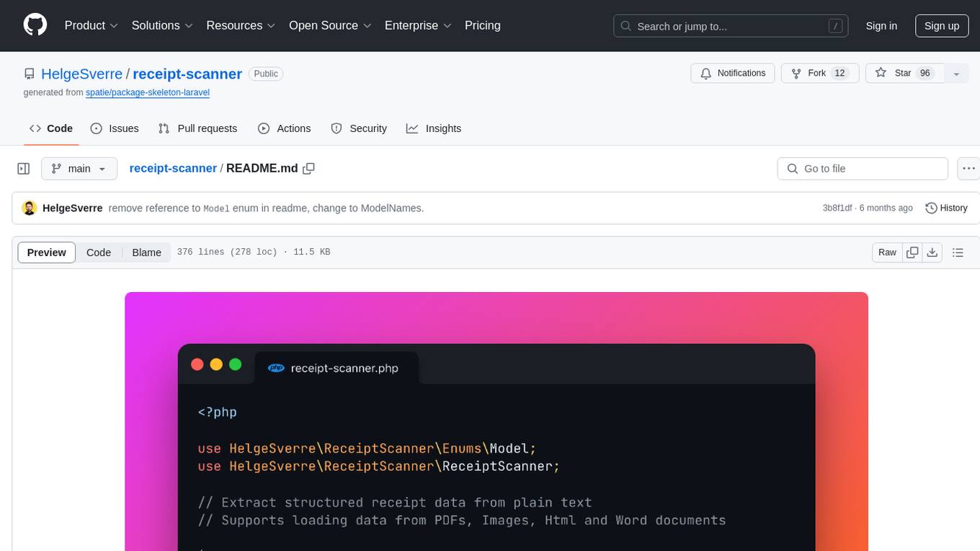The height and width of the screenshot is (551, 980).
Task: Open the README outline list
Action: point(958,252)
